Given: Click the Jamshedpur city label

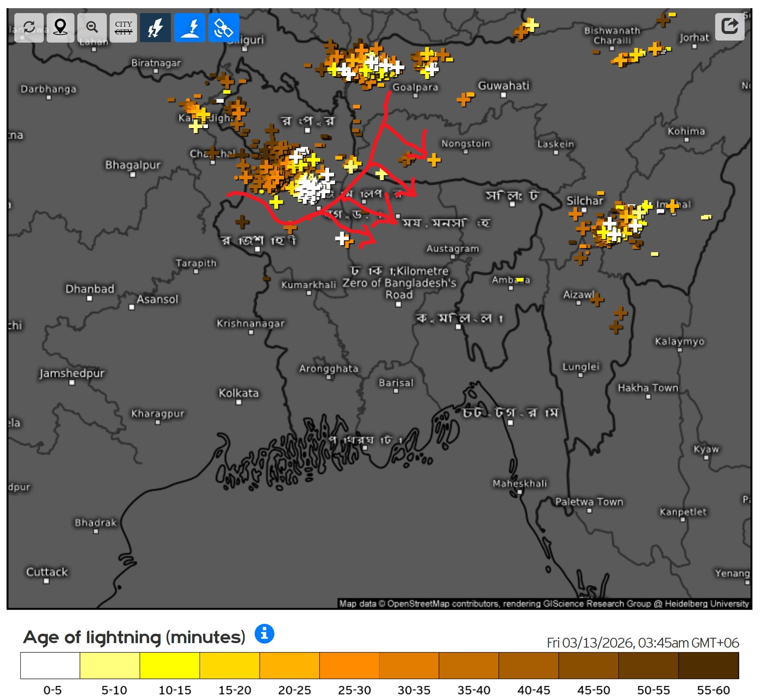Looking at the screenshot, I should (x=72, y=373).
